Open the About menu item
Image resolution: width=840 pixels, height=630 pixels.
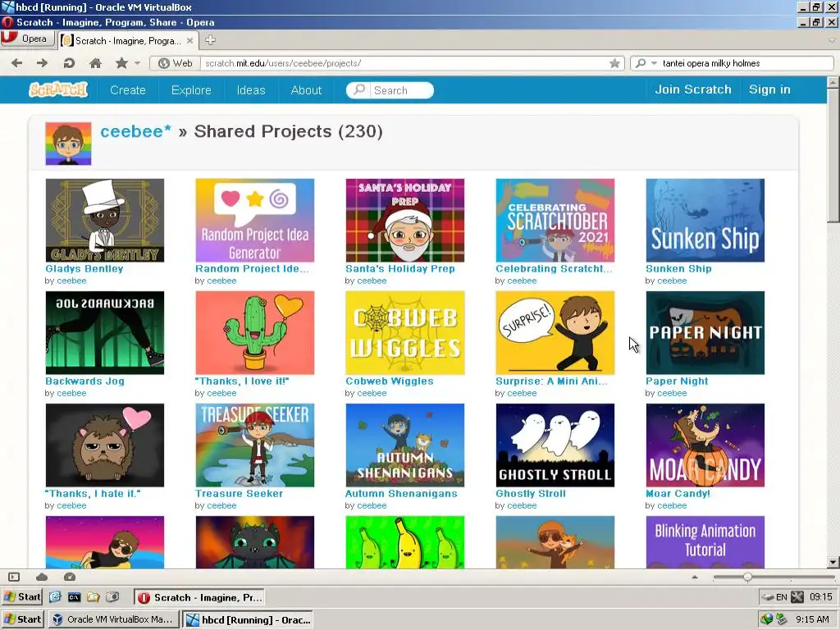(306, 90)
